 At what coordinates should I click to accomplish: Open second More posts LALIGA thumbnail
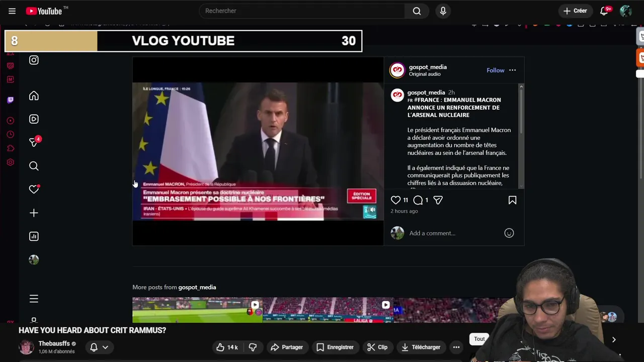[328, 310]
